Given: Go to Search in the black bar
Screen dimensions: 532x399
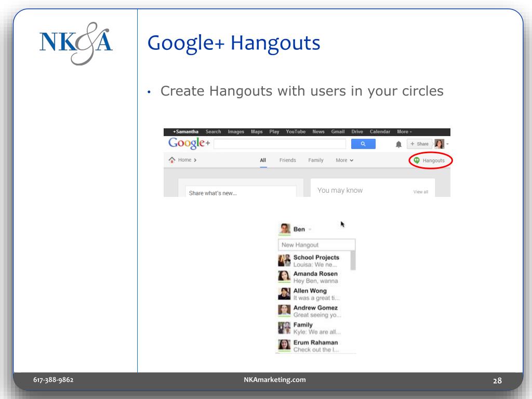Looking at the screenshot, I should point(213,131).
